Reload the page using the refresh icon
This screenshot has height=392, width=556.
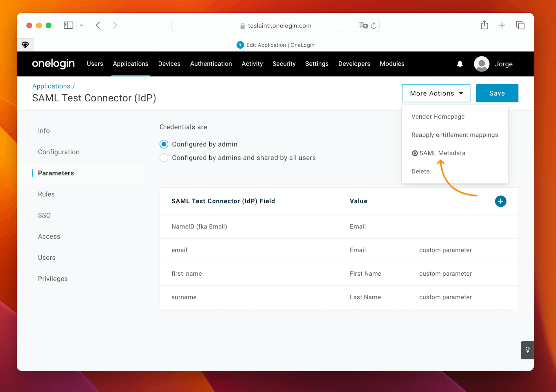pos(374,25)
